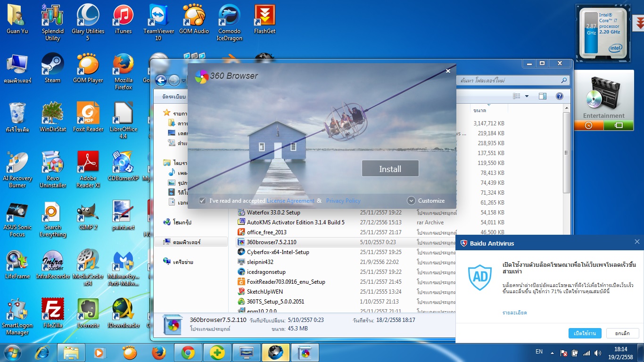The image size is (644, 362).
Task: Open Internet Explorer from the taskbar
Action: pos(42,352)
